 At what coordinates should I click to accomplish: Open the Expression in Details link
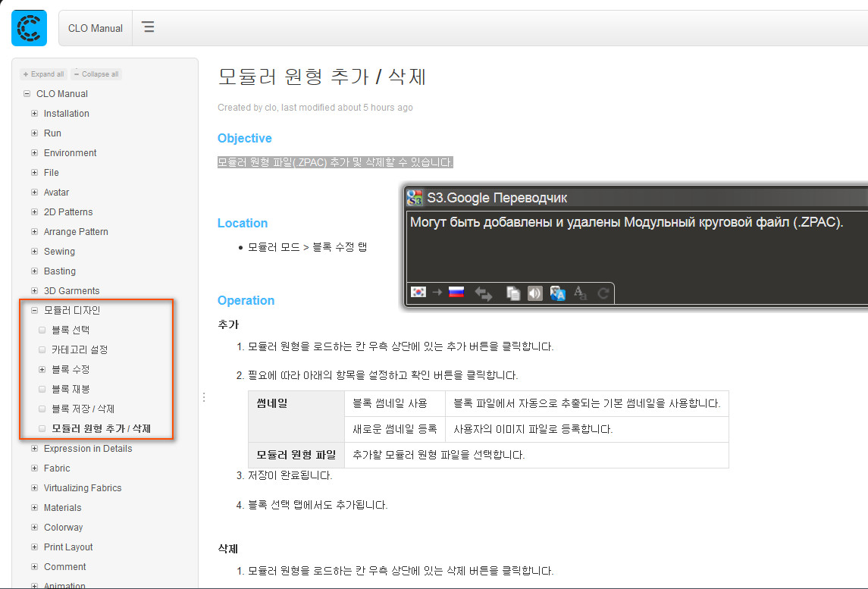coord(88,449)
